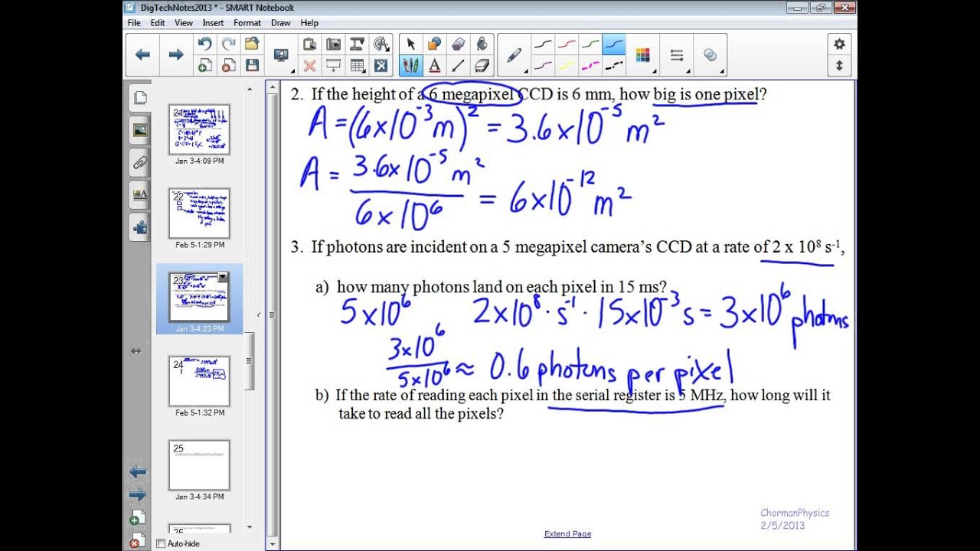Open page 22 thumbnail dated Feb 5-1:29 PM
This screenshot has width=980, height=551.
[x=199, y=214]
